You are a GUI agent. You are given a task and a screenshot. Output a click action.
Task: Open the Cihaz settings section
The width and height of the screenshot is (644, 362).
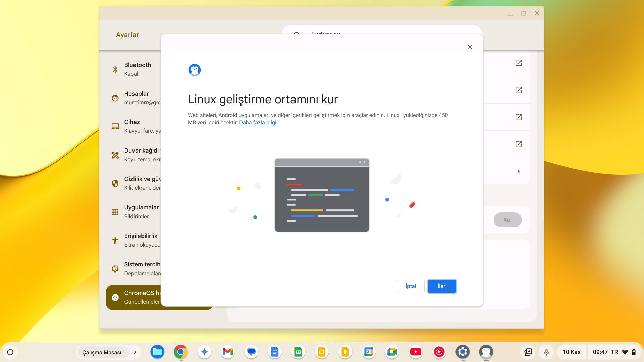point(134,126)
